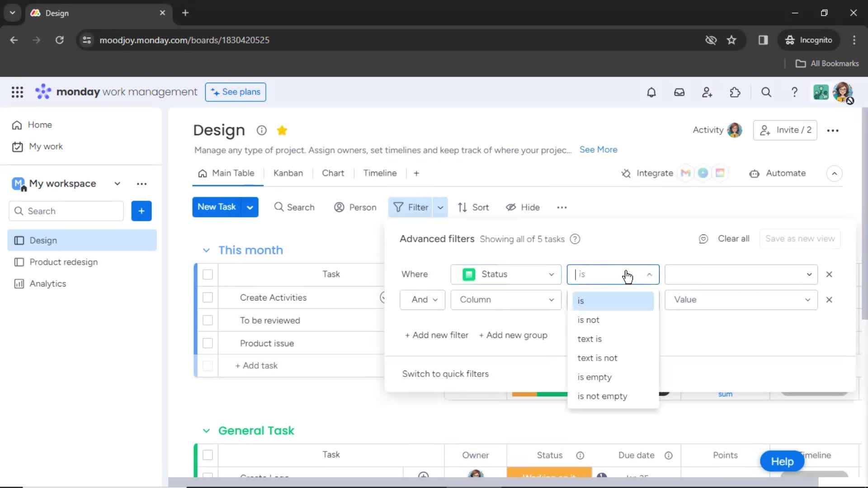Viewport: 868px width, 488px height.
Task: Open the inbox tray icon
Action: [x=679, y=92]
